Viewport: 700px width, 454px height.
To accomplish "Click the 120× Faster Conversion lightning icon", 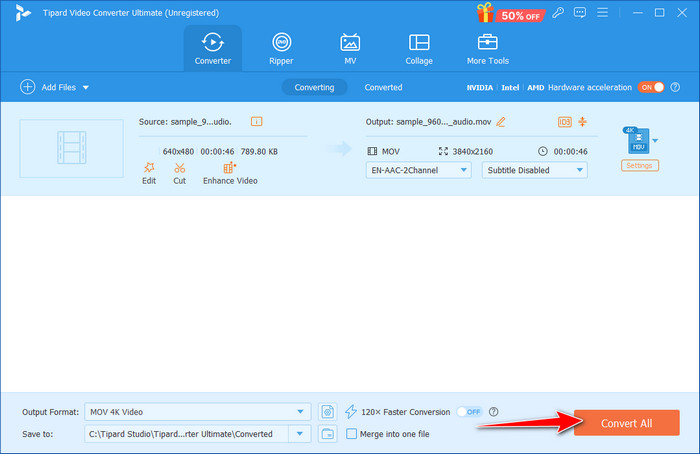I will coord(351,412).
